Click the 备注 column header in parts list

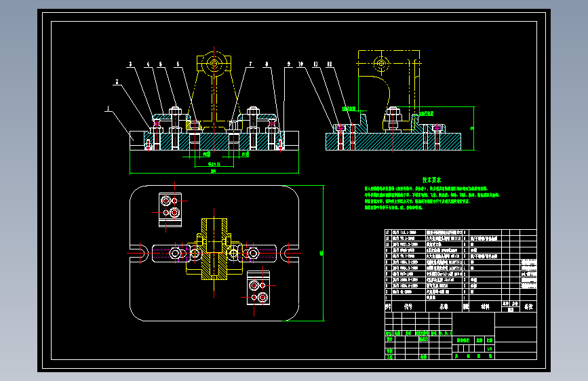pos(528,306)
